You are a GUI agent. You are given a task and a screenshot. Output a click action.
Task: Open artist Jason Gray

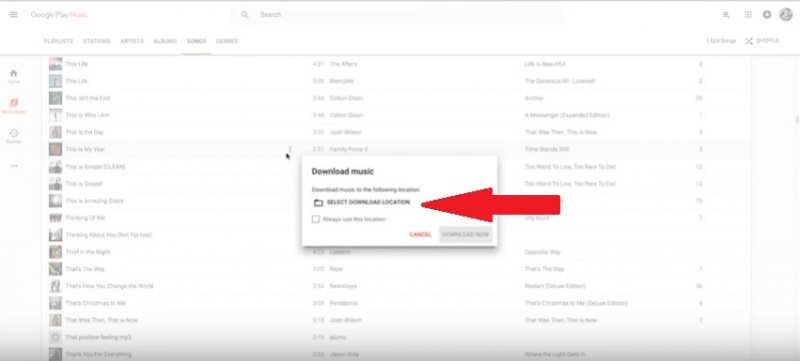click(344, 354)
